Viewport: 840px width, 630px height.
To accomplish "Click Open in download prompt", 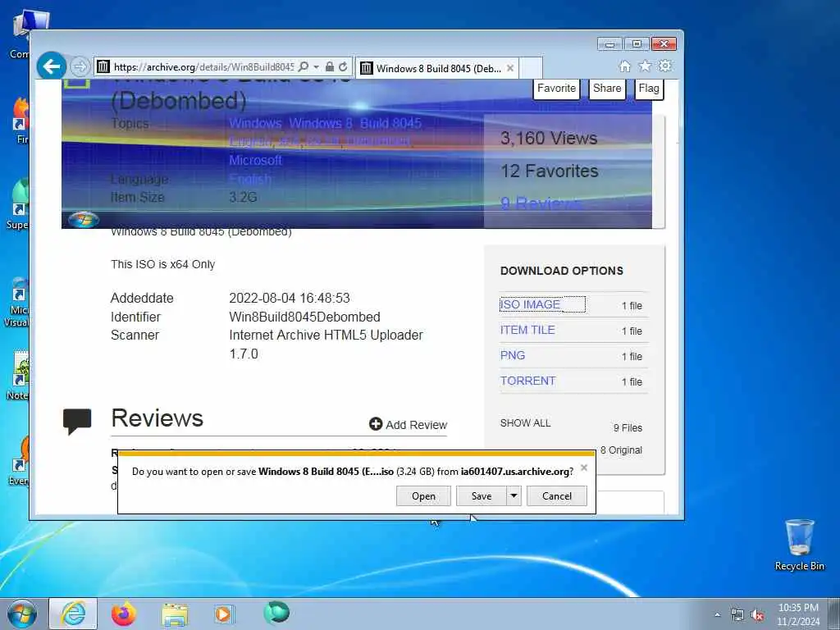I will 423,496.
